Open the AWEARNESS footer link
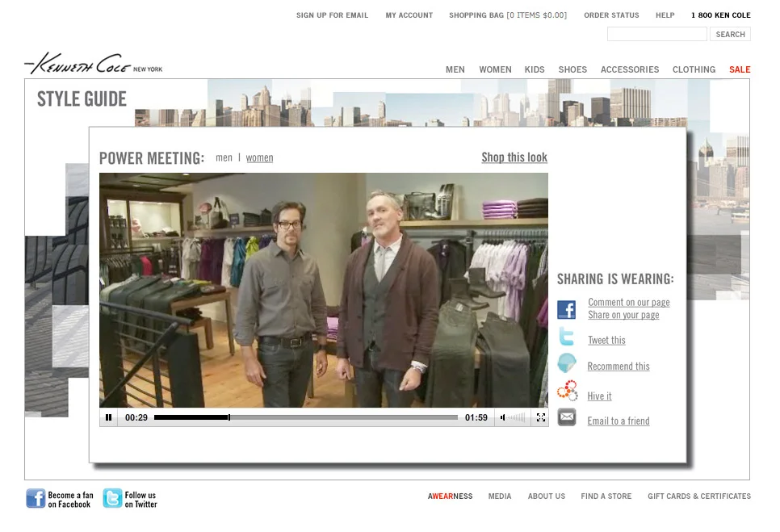Screen dimensions: 780x532 [x=451, y=496]
